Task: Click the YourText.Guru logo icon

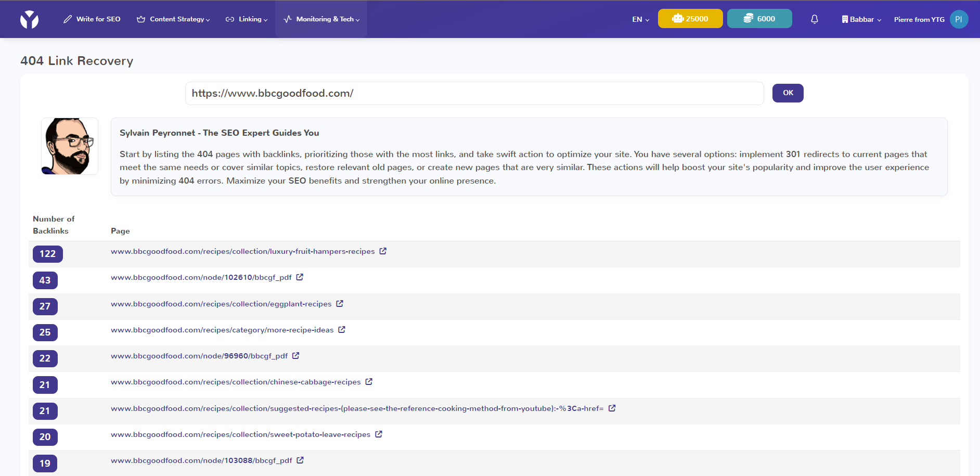Action: pyautogui.click(x=29, y=19)
